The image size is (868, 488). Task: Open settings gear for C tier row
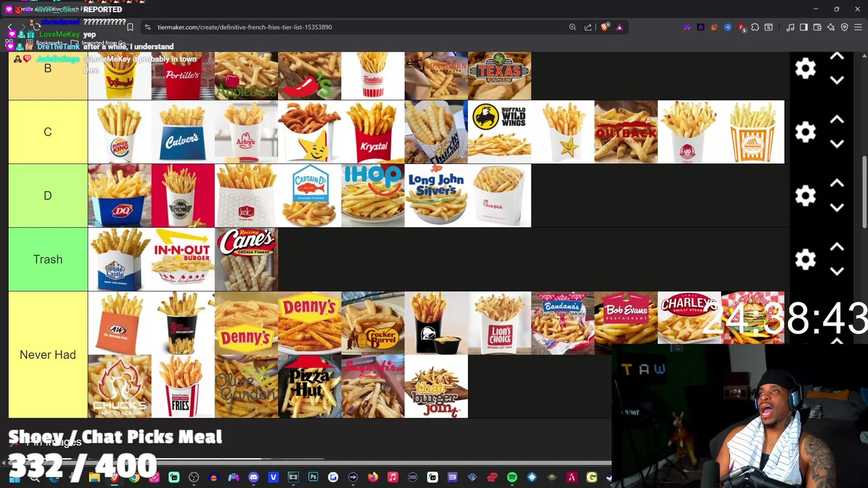click(806, 132)
